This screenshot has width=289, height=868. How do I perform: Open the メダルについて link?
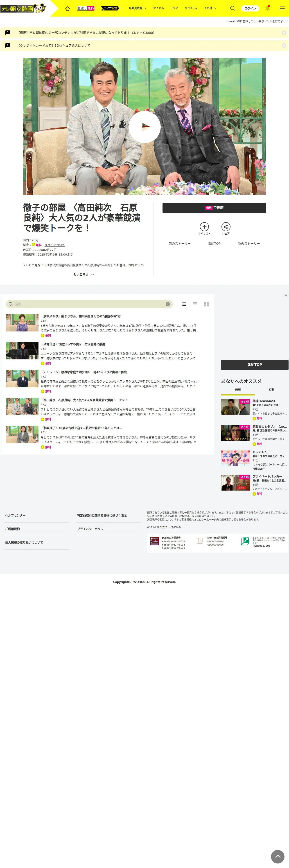click(x=54, y=245)
